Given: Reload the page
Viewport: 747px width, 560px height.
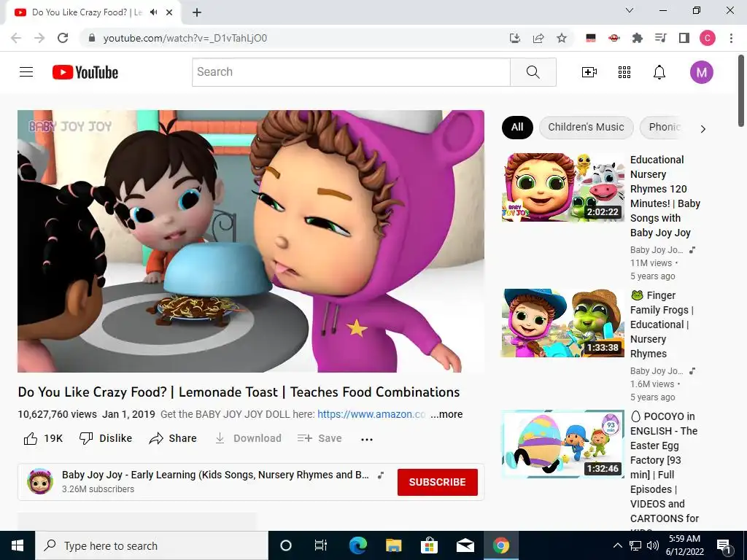Looking at the screenshot, I should click(63, 38).
